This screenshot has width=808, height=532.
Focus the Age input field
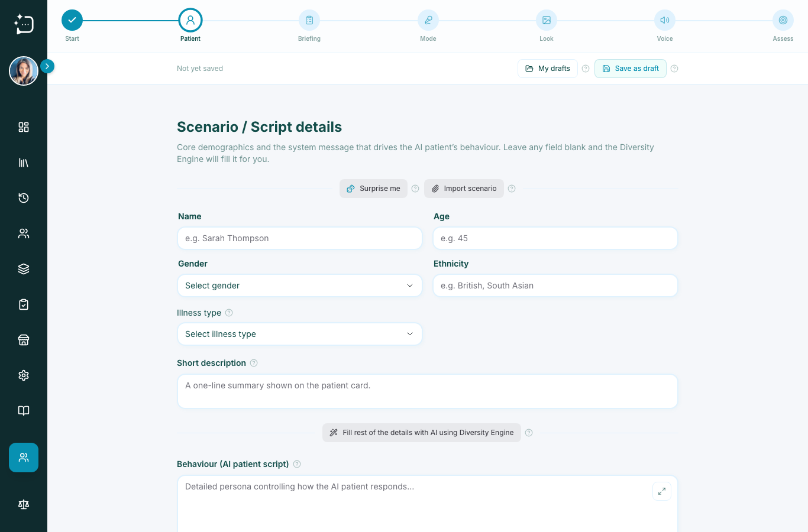(x=555, y=238)
